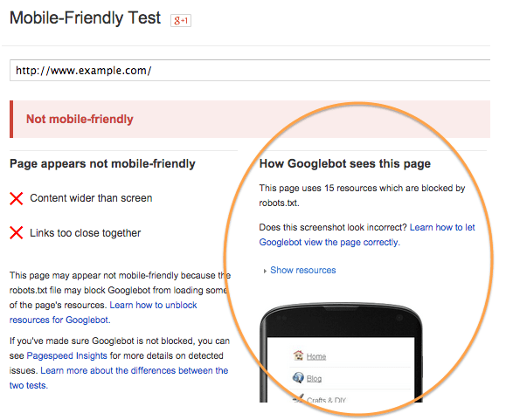
Task: Click the red X beside Content wider than screen
Action: tap(16, 198)
